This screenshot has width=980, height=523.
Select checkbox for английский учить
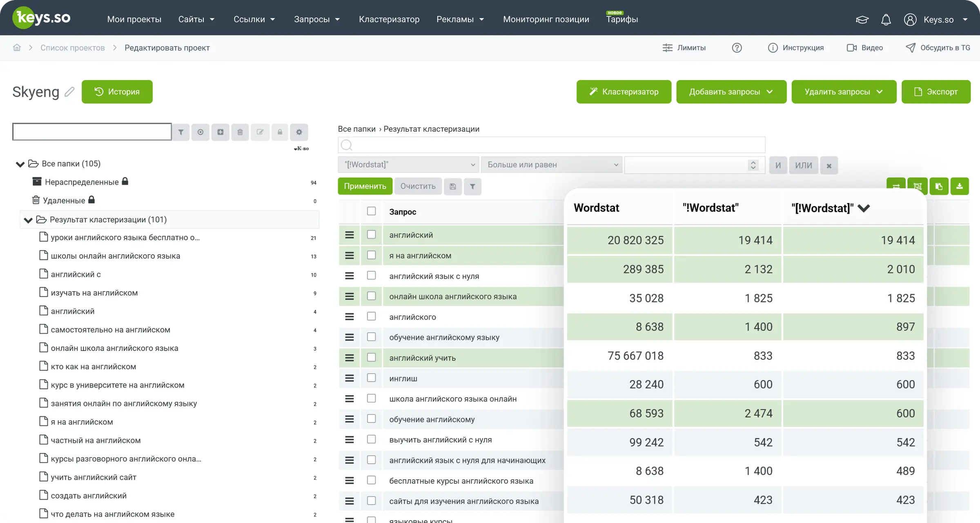coord(371,357)
